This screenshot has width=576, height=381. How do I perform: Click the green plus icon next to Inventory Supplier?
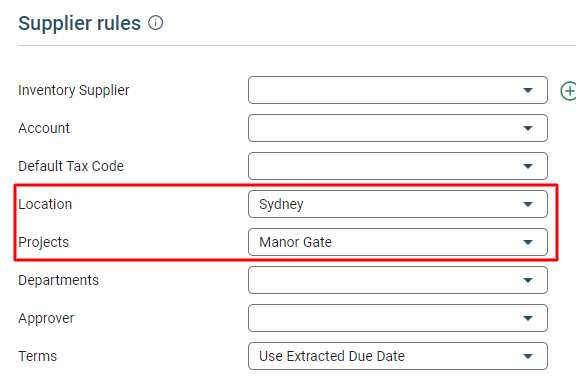click(x=568, y=91)
